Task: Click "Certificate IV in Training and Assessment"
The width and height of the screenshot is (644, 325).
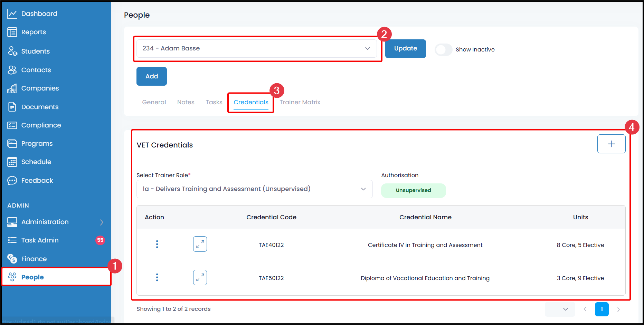Action: click(x=425, y=245)
